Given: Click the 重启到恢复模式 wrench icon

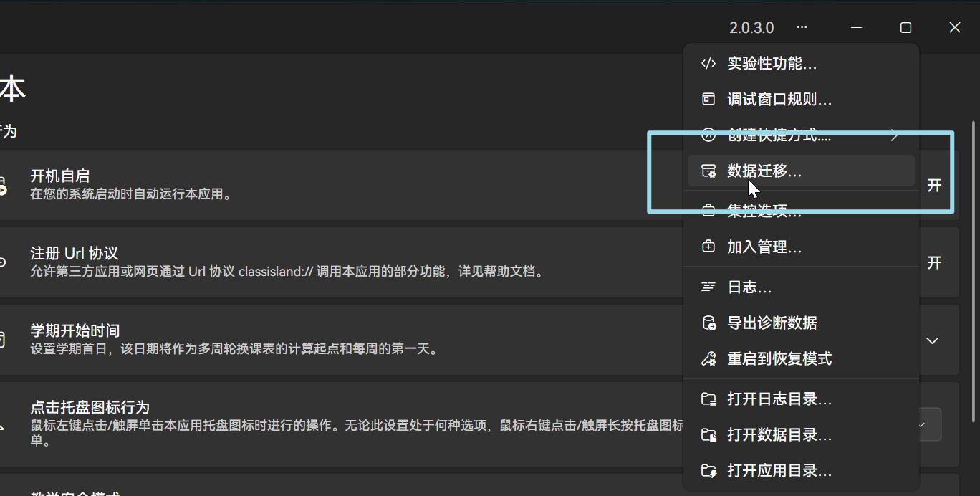Looking at the screenshot, I should [708, 358].
